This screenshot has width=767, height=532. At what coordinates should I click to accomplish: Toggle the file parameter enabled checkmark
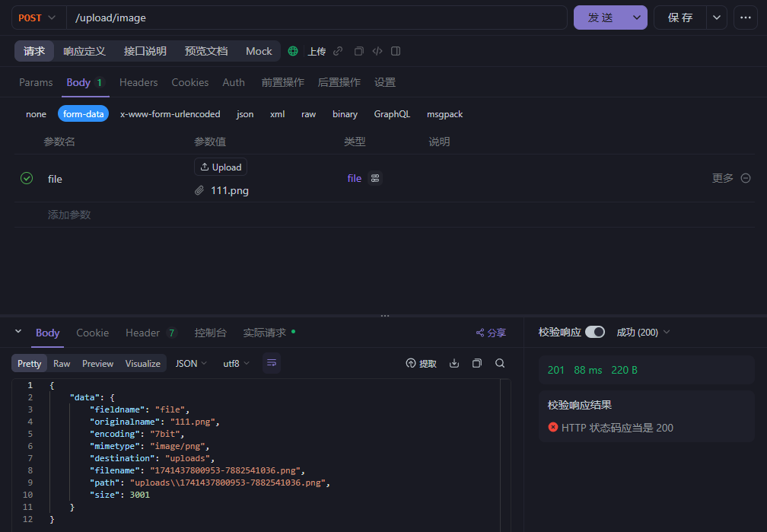coord(27,178)
